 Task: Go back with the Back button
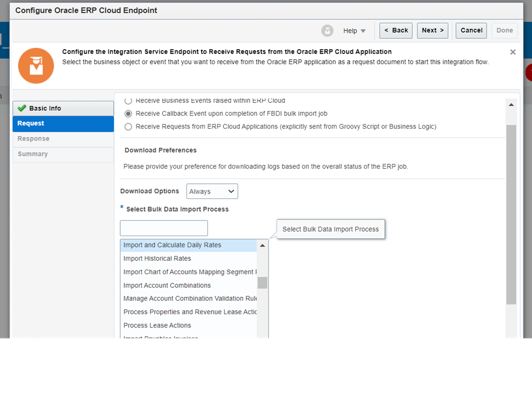pos(396,31)
